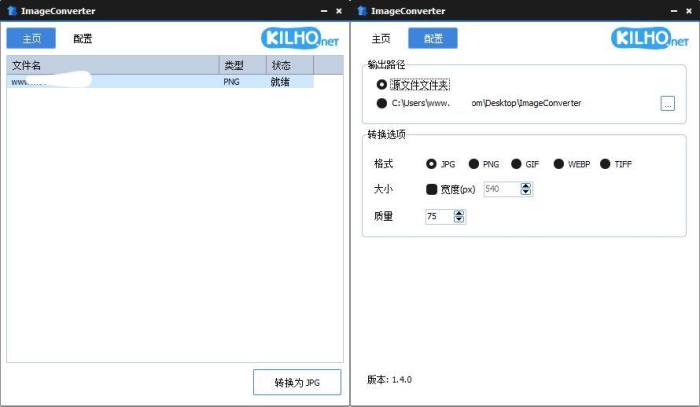Click 转换为 JPG button
This screenshot has height=407, width=700.
pyautogui.click(x=297, y=382)
